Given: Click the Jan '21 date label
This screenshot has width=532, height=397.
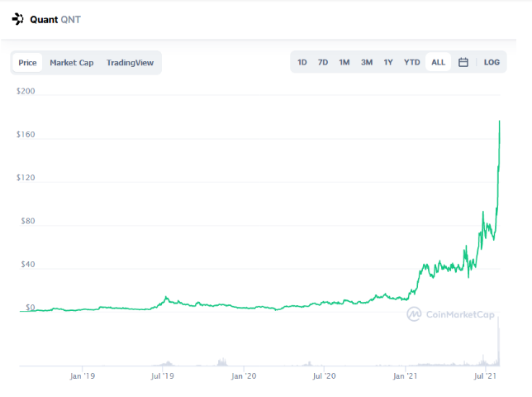Looking at the screenshot, I should point(405,376).
